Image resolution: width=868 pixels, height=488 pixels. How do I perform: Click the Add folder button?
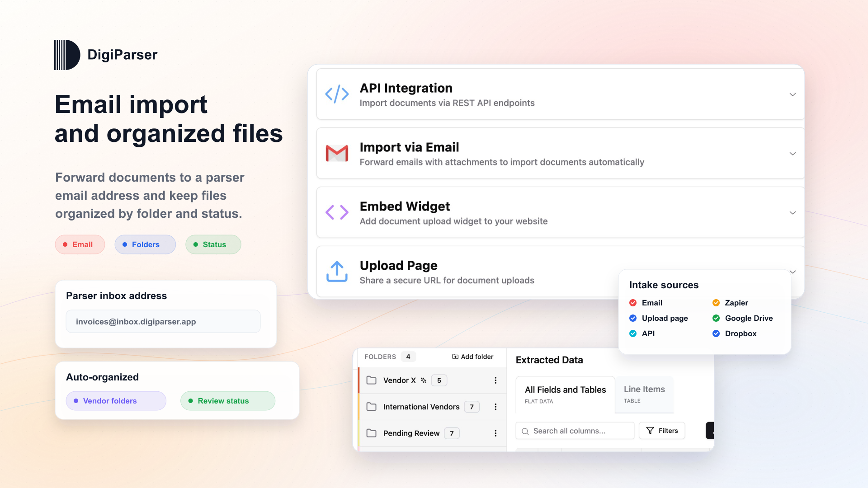472,357
